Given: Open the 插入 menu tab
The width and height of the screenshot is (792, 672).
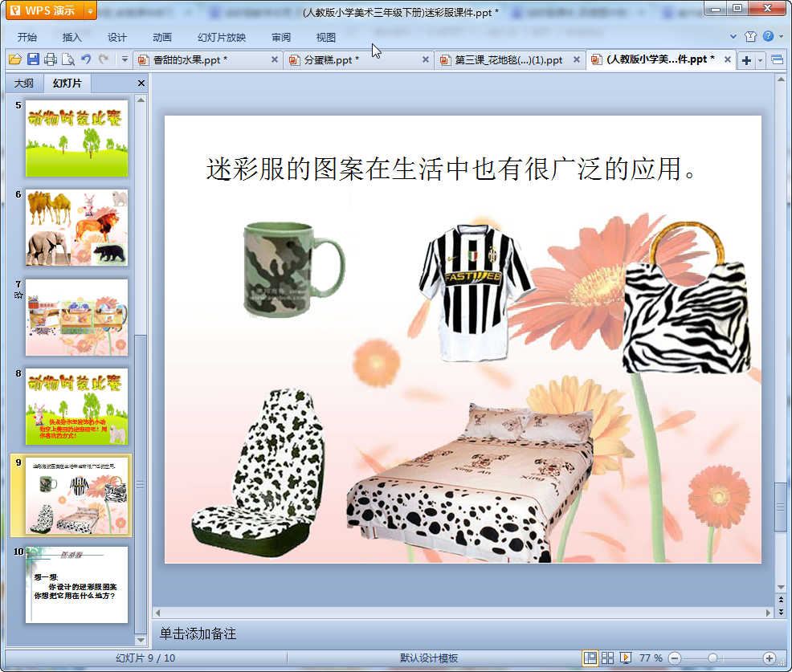Looking at the screenshot, I should (x=72, y=38).
